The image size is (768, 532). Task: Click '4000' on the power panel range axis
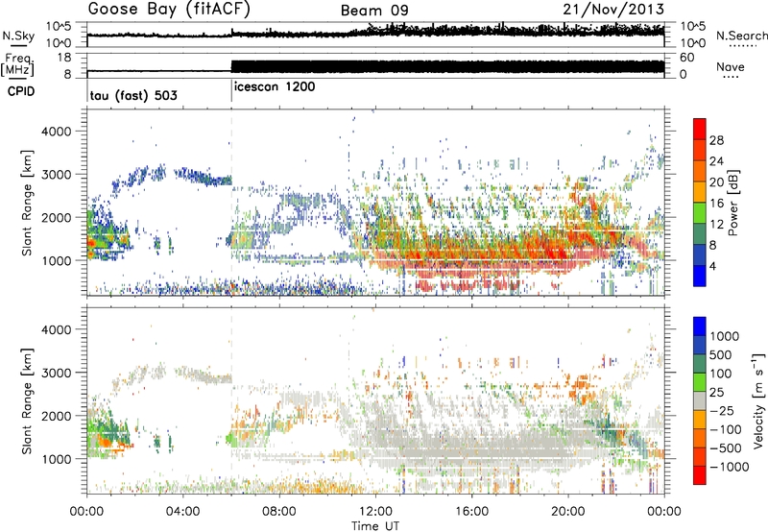click(57, 132)
